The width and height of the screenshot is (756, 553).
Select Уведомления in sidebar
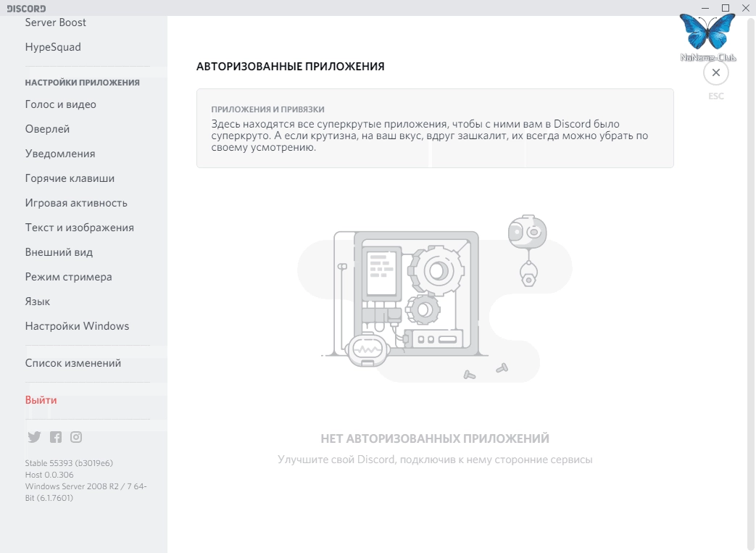(60, 154)
